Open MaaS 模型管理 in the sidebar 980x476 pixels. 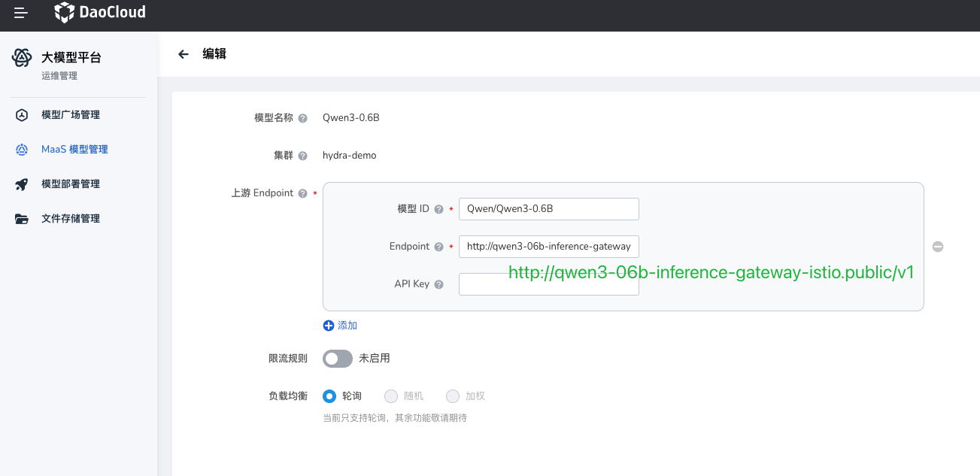[74, 150]
